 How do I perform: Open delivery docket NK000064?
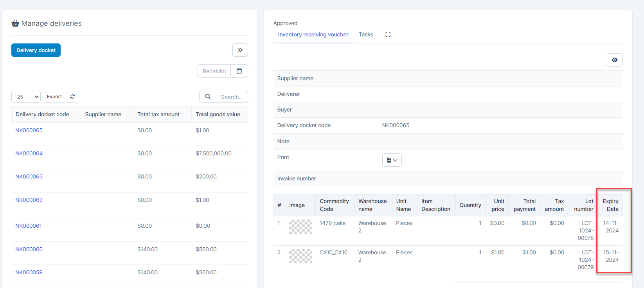tap(29, 153)
